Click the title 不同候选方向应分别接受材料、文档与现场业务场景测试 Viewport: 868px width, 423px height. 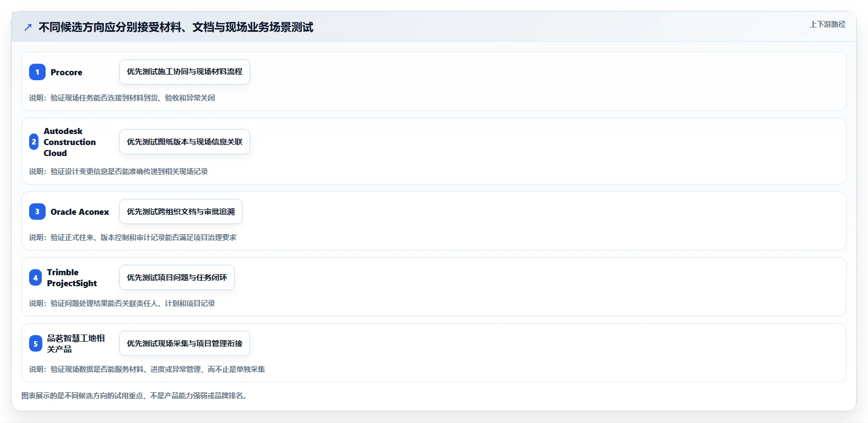pos(176,27)
